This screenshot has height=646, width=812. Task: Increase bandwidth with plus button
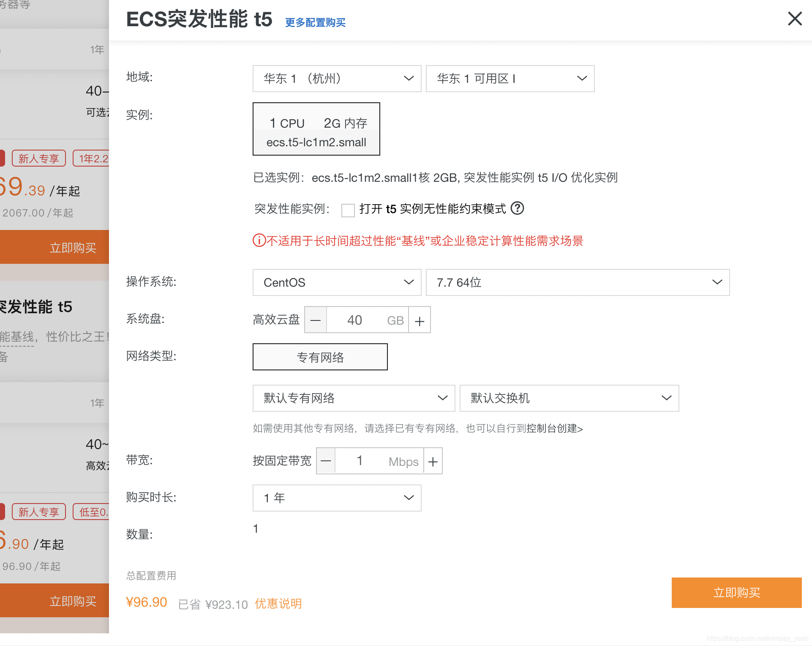pos(433,461)
